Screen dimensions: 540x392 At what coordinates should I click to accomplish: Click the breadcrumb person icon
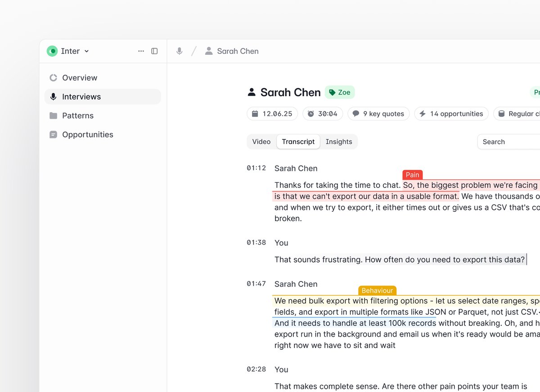[209, 51]
